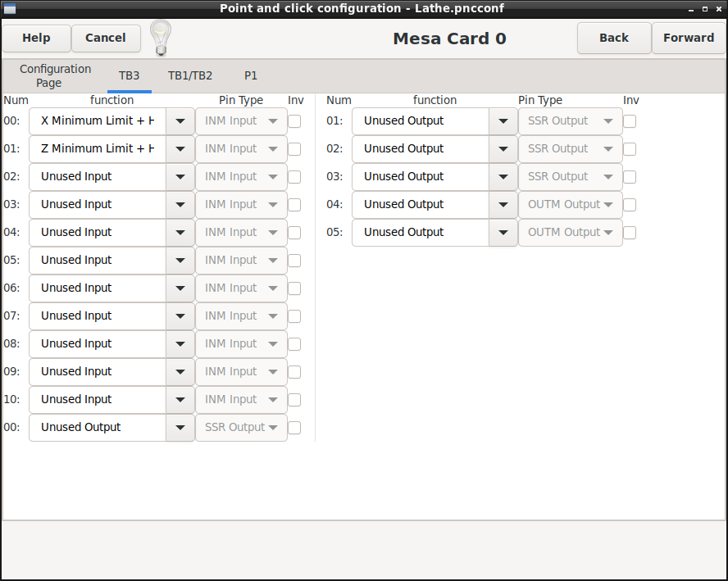The height and width of the screenshot is (581, 728).
Task: Open SSR Output pin type for output 02
Action: click(570, 149)
